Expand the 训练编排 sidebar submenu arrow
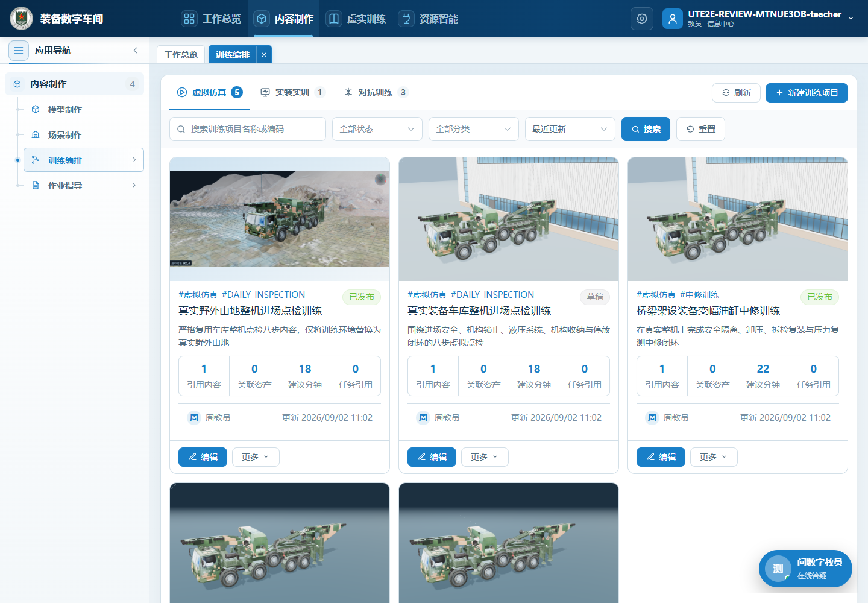Screen dimensions: 868x603 [134, 160]
